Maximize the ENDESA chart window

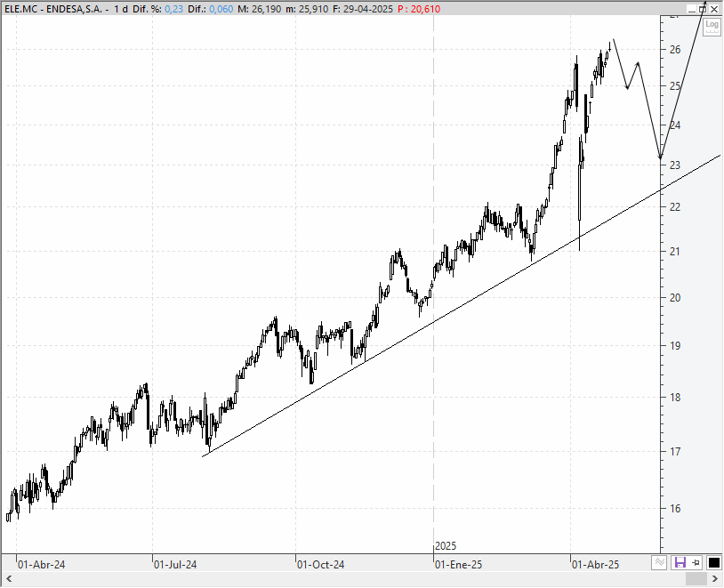(703, 9)
